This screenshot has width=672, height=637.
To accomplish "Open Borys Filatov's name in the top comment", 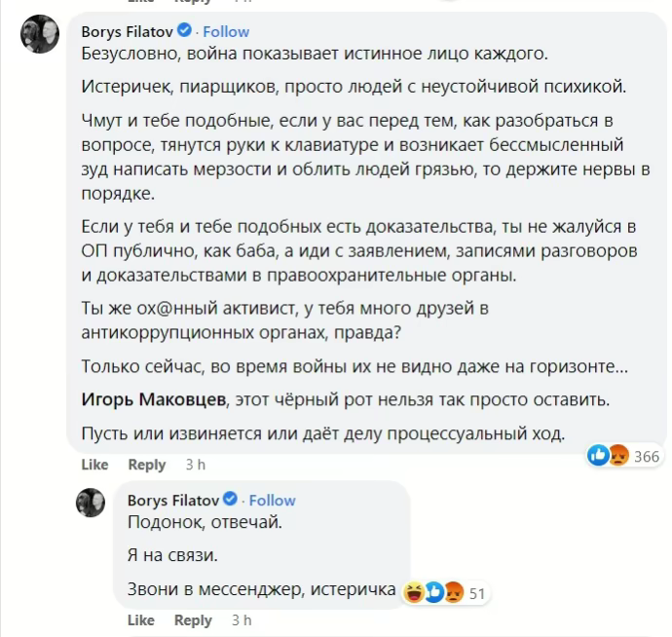I will [128, 31].
